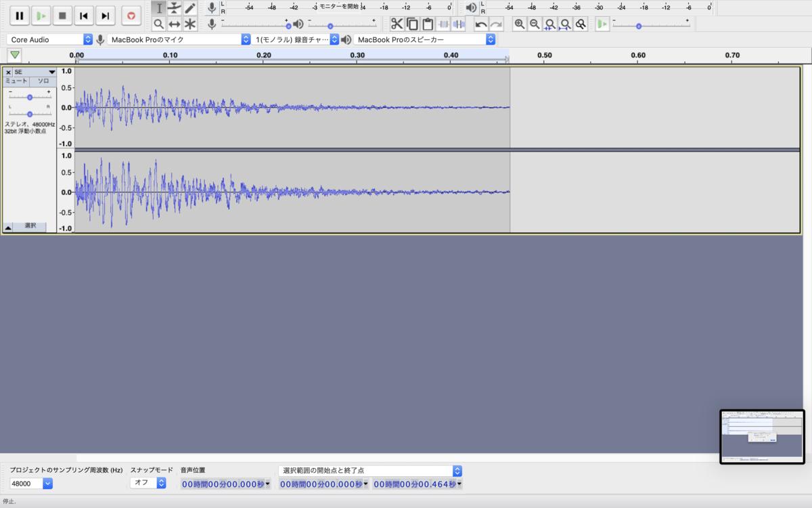Undo the last edit with the undo arrow
Viewport: 812px width, 508px height.
(480, 24)
